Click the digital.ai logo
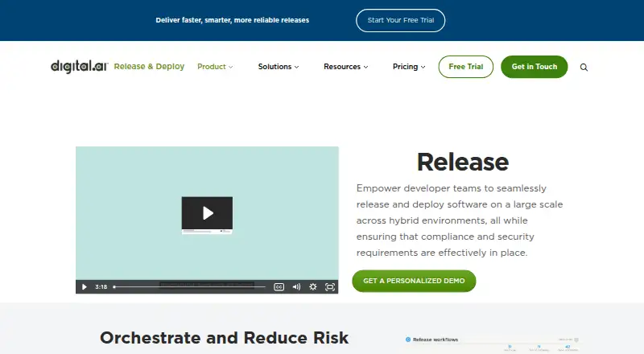Image resolution: width=644 pixels, height=354 pixels. click(79, 66)
